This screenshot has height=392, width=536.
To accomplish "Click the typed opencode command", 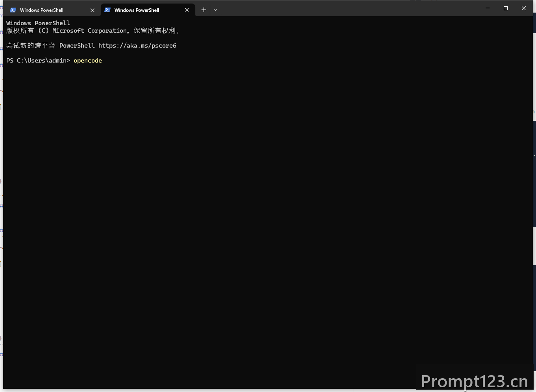I will coord(88,61).
